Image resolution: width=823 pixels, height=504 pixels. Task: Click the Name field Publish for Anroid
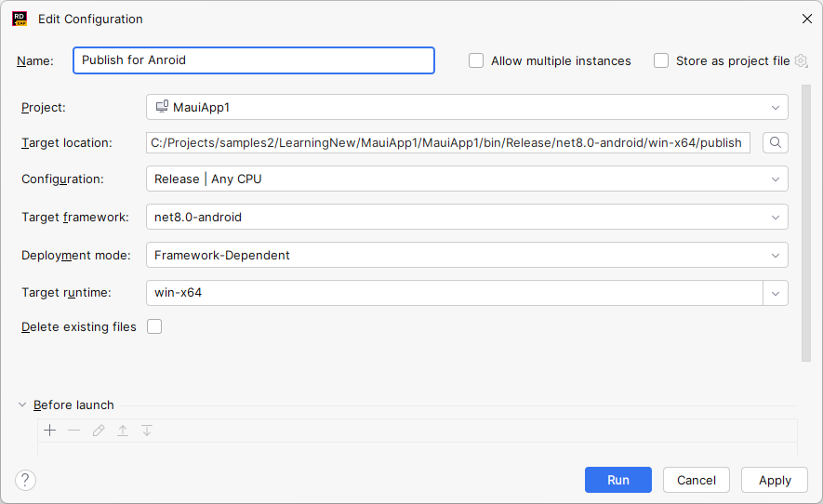[254, 60]
